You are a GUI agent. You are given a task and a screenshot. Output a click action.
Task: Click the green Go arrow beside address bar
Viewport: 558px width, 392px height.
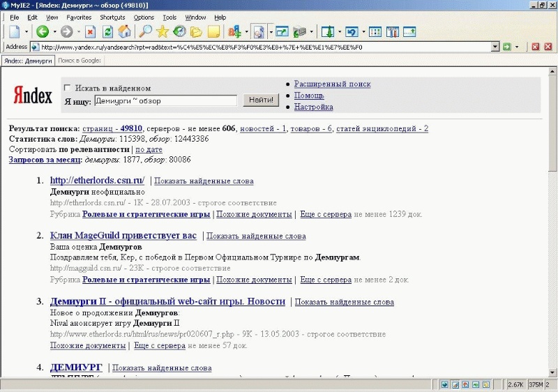[507, 47]
